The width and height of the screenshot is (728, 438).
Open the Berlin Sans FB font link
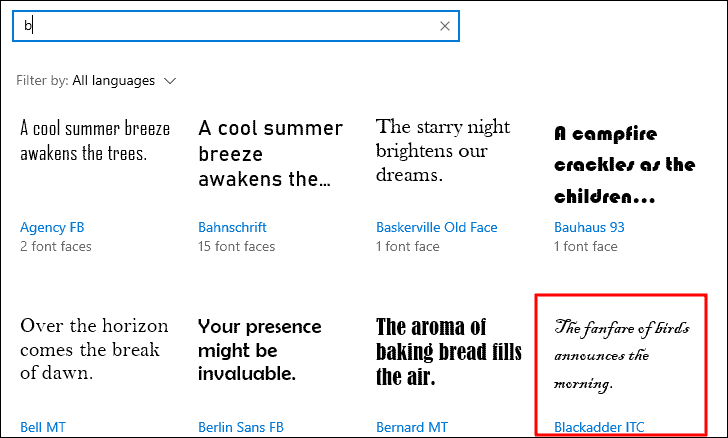pos(240,427)
